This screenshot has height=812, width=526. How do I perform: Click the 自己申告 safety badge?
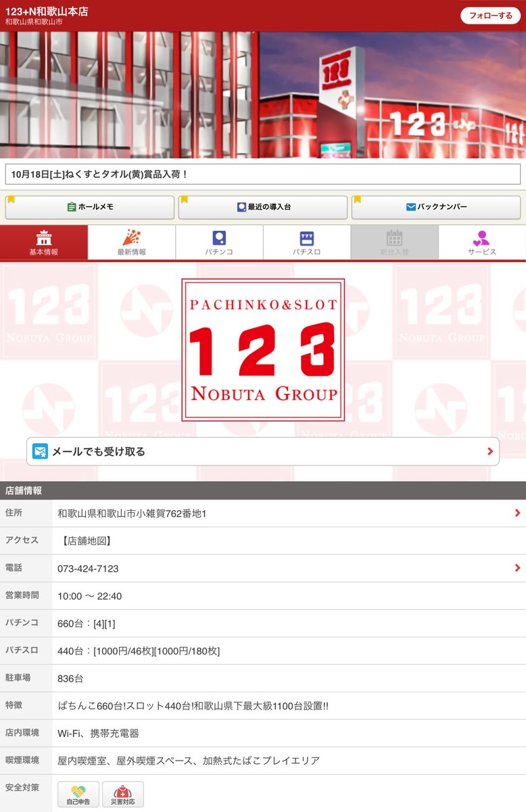point(78,794)
